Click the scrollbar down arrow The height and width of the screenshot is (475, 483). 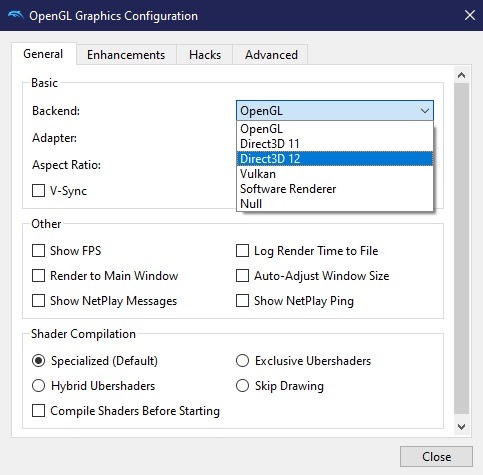click(x=461, y=427)
